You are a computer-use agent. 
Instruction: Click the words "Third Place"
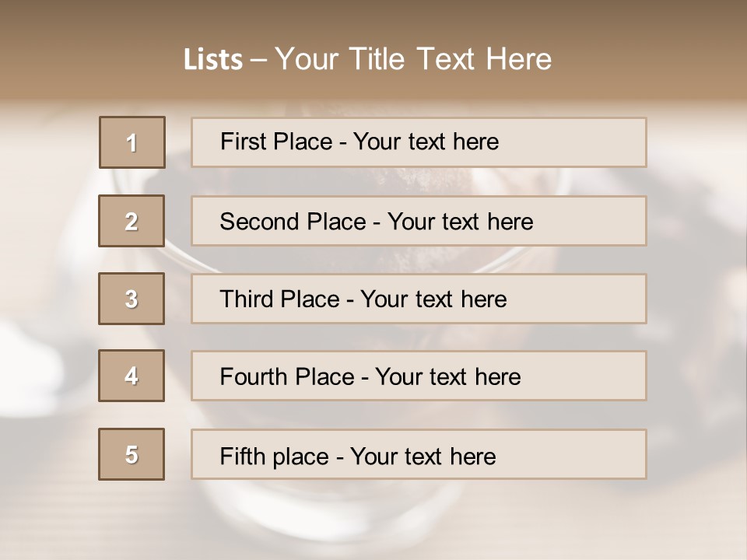point(279,299)
